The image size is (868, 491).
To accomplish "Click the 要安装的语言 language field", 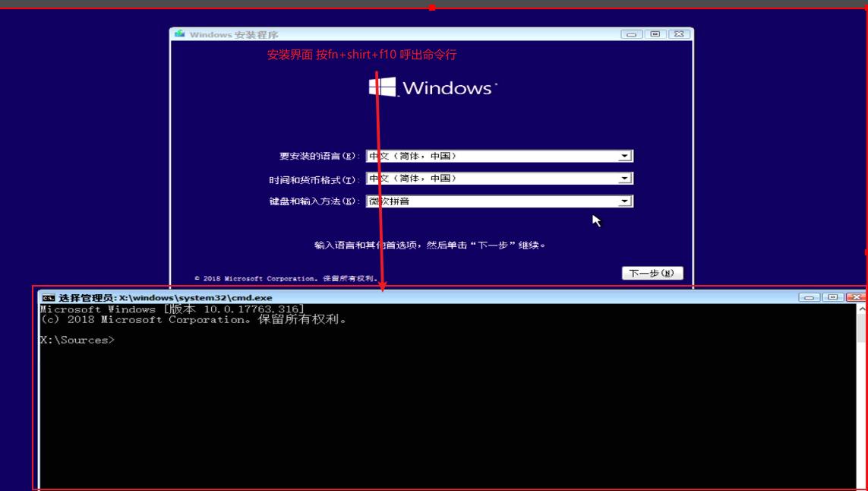I will (500, 156).
